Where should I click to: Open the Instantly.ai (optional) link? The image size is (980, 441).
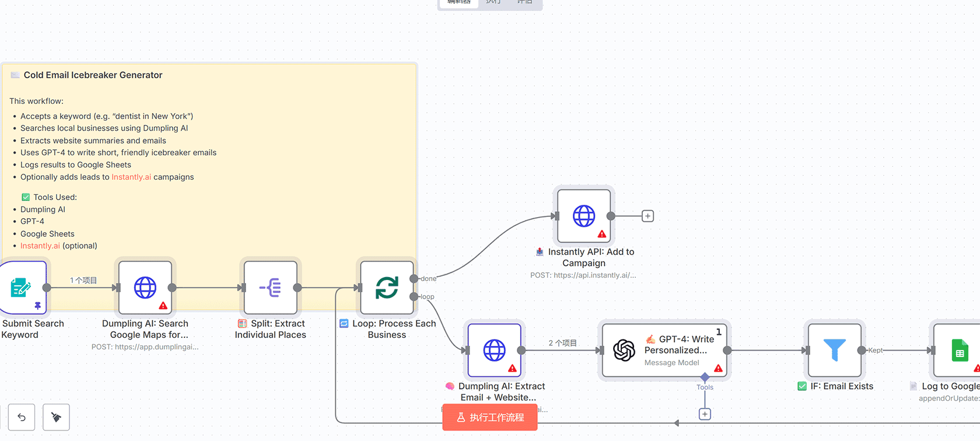(40, 246)
